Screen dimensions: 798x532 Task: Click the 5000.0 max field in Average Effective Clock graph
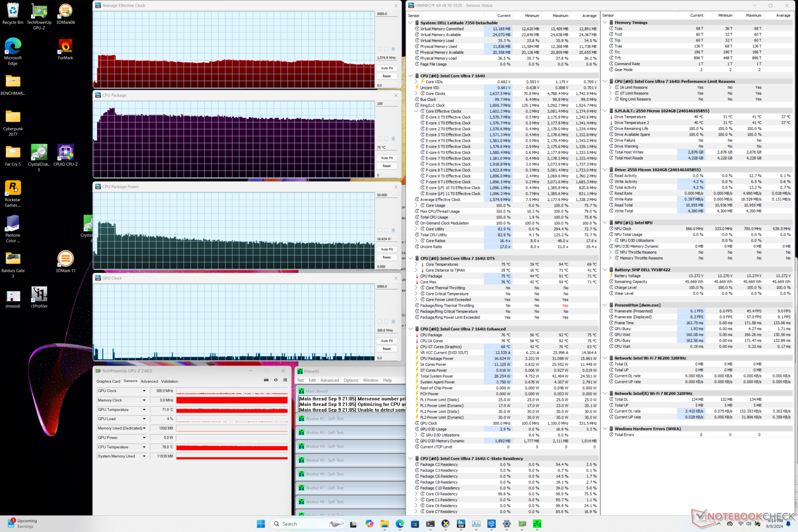point(387,14)
